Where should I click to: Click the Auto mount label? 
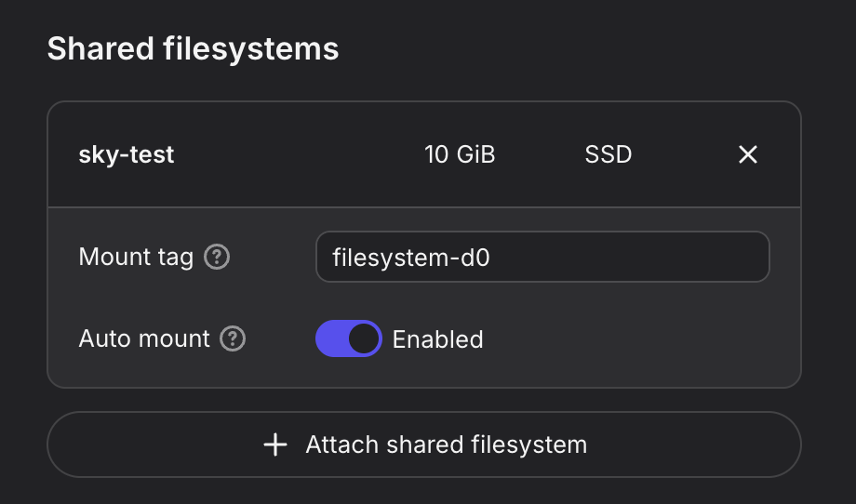[144, 339]
